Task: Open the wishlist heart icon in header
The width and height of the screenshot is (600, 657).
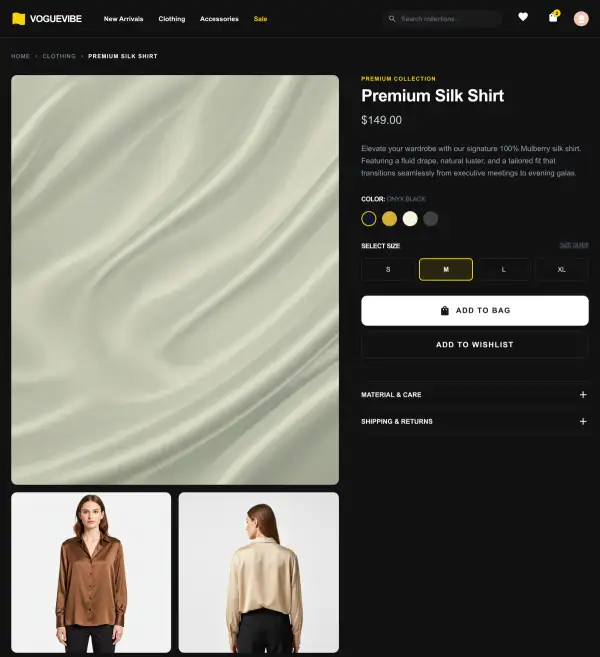Action: [523, 17]
